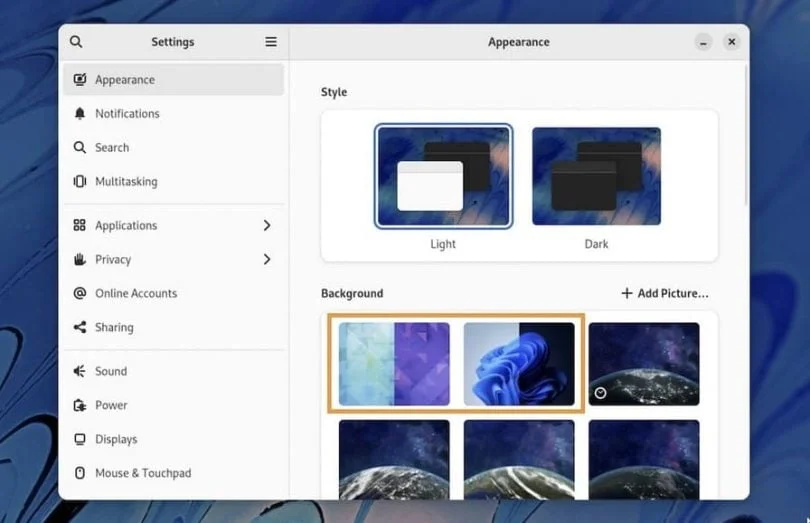Click the Notifications bell icon

(x=80, y=114)
